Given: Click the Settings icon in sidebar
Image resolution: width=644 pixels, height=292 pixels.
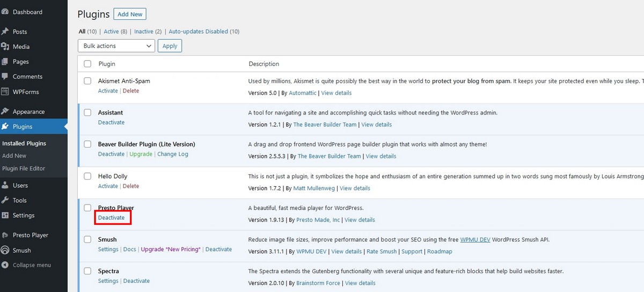Looking at the screenshot, I should point(5,215).
